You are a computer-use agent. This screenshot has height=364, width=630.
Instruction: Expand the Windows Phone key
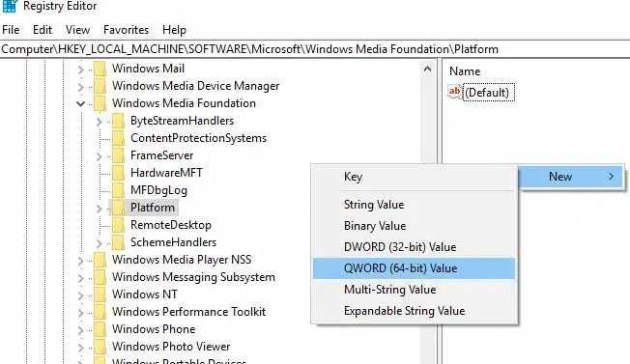coord(81,330)
